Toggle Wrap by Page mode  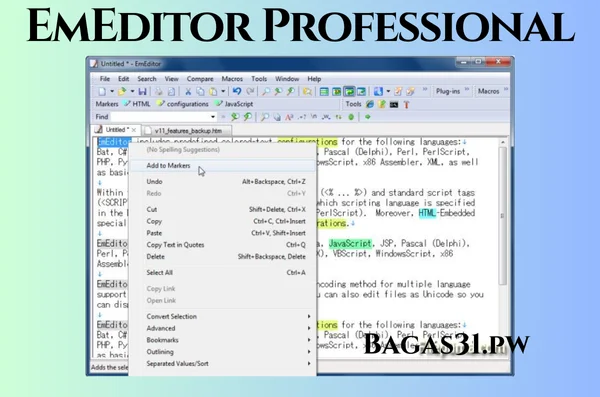361,91
